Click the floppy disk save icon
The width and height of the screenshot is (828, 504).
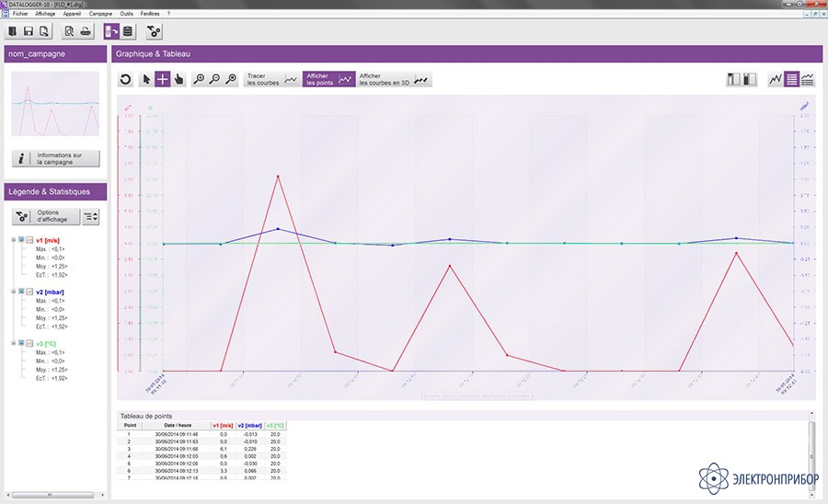coord(29,31)
